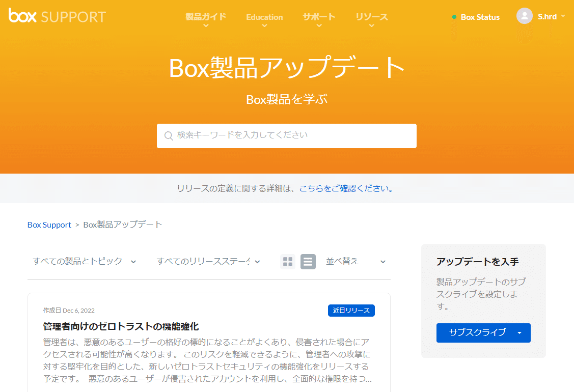This screenshot has width=574, height=392.
Task: Open the すべての製品とトピック filter dropdown
Action: pos(84,261)
